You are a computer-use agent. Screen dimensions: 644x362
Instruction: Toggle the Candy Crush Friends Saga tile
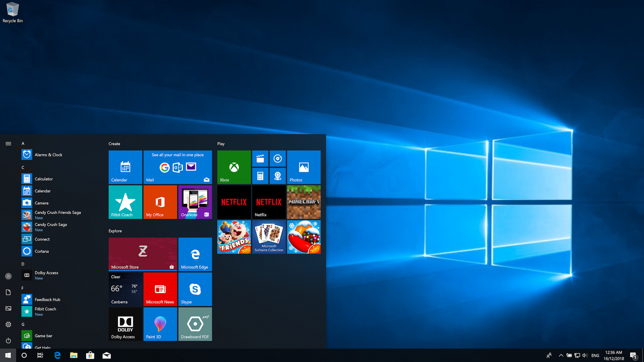(x=233, y=237)
